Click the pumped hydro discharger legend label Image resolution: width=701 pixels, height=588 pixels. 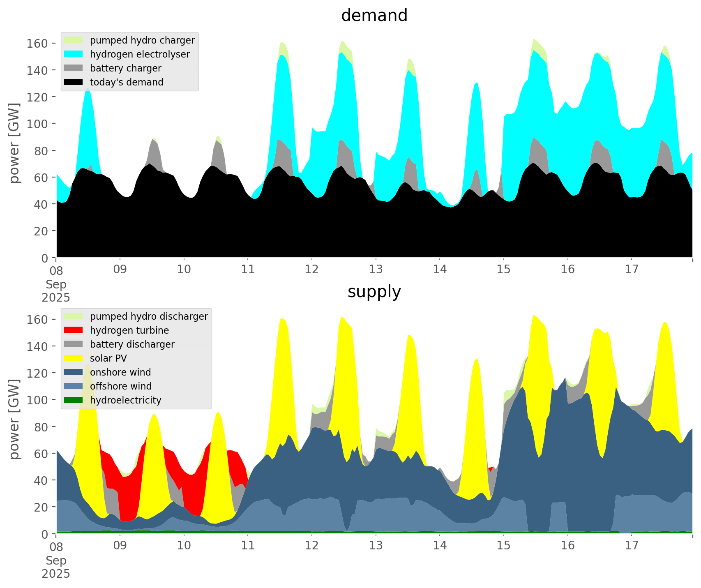click(149, 316)
